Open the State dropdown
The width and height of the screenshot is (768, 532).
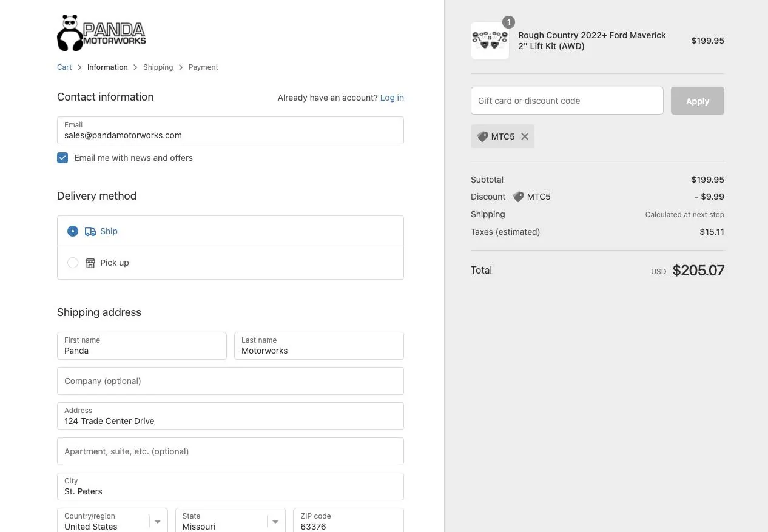point(231,521)
